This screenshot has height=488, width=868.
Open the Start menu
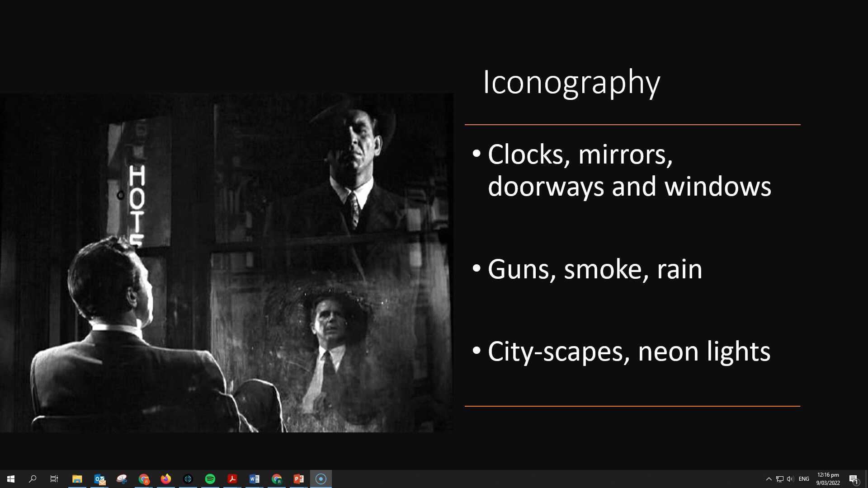coord(11,479)
